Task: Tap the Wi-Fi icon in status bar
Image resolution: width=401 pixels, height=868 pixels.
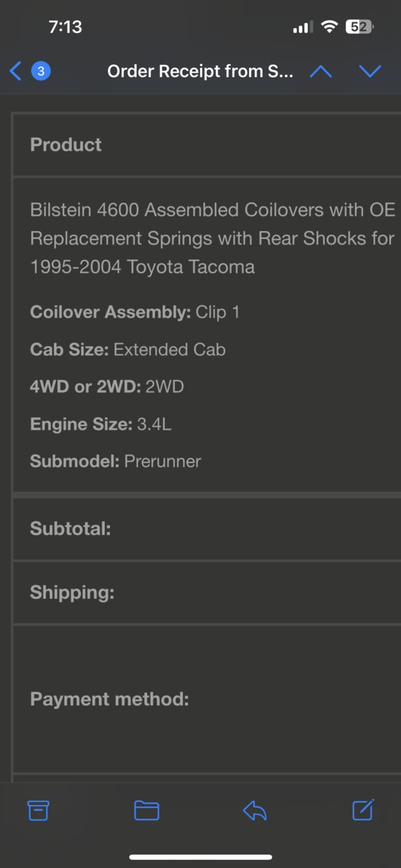Action: click(330, 27)
